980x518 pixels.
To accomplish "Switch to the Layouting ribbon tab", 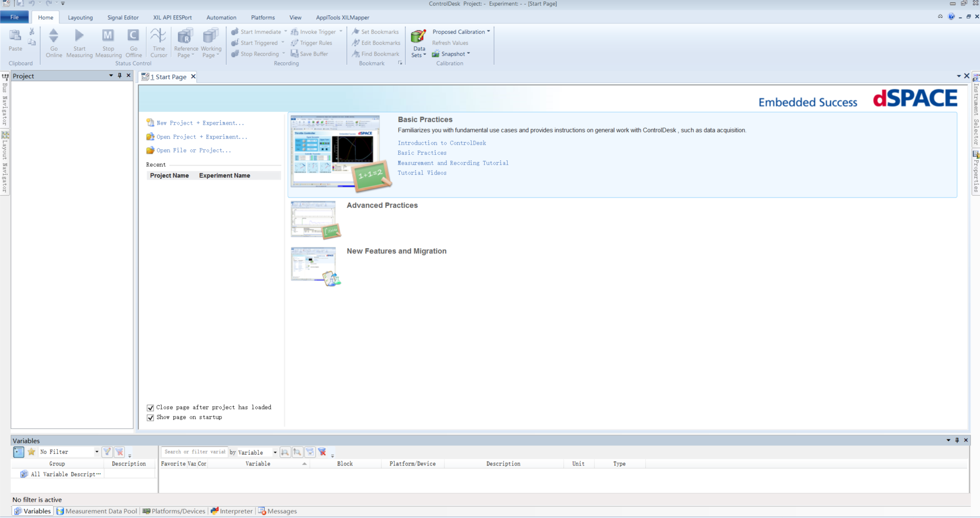I will pos(80,17).
